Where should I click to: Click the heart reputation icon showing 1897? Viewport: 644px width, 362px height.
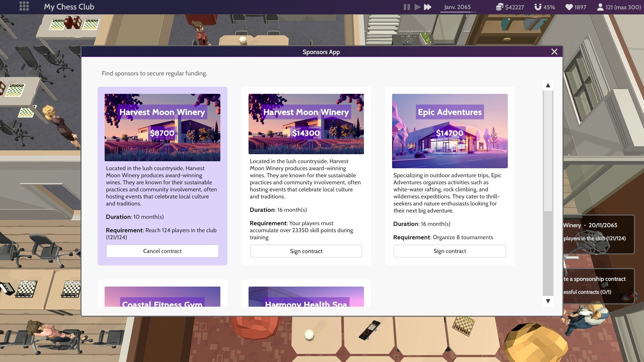coord(570,7)
